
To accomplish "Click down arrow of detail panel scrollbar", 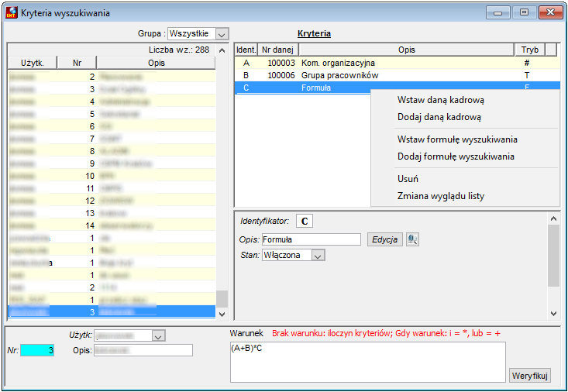I will [553, 314].
